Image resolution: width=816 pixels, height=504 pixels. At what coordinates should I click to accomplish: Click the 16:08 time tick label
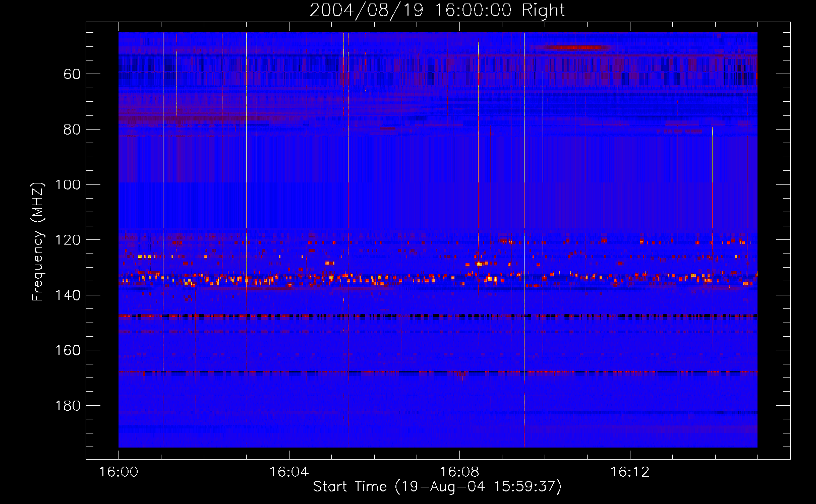[x=459, y=472]
